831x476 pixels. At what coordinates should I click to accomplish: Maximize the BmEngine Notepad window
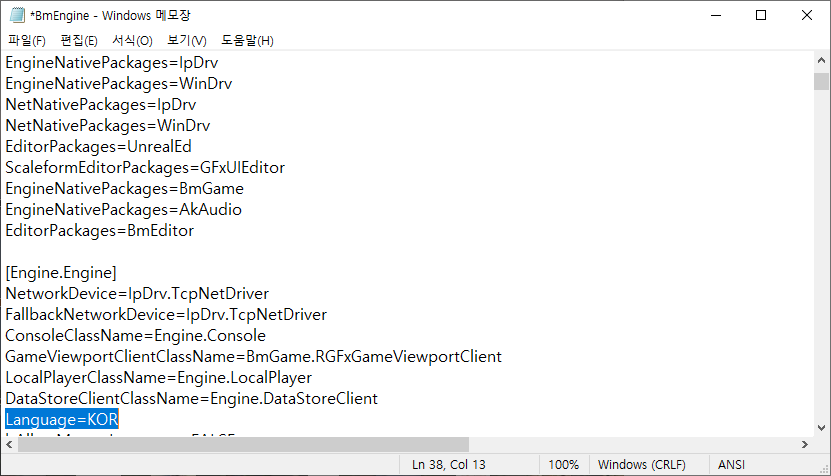761,15
